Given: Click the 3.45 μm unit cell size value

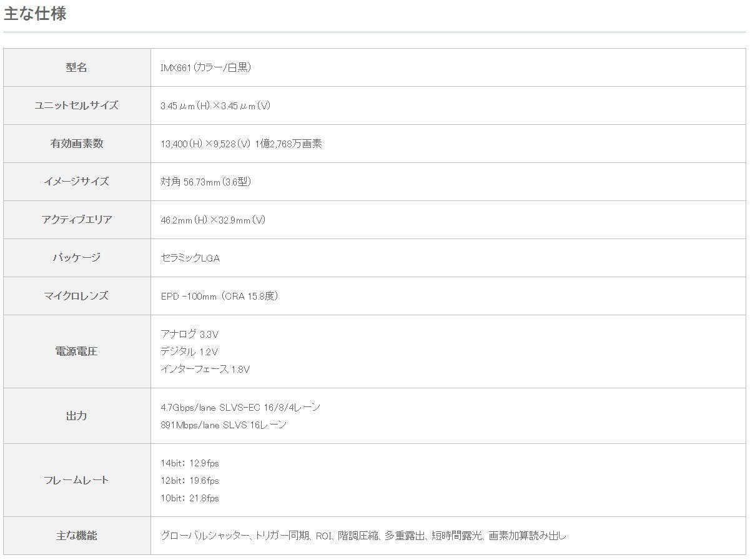Looking at the screenshot, I should point(215,106).
